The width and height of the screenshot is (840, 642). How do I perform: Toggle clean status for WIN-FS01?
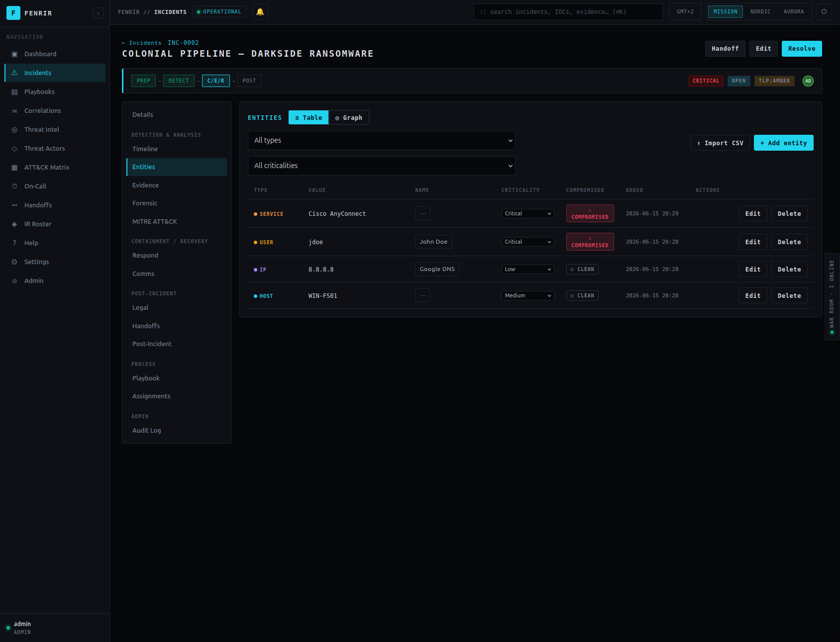point(582,295)
